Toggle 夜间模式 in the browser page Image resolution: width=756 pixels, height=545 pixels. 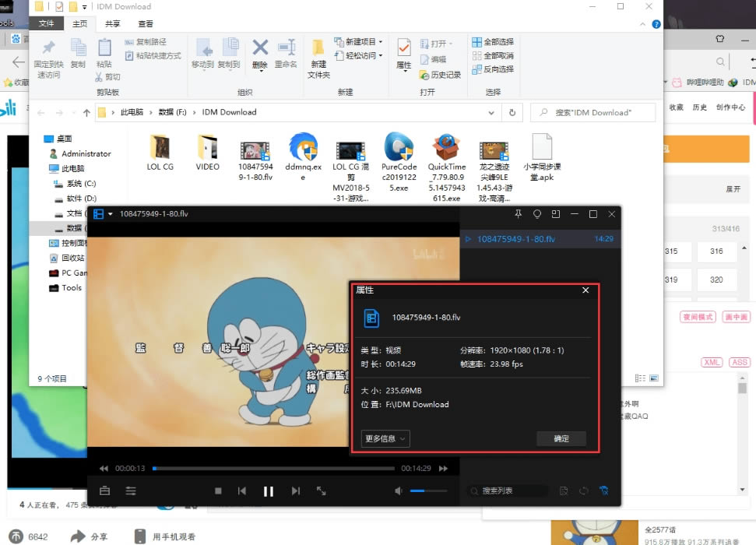698,317
